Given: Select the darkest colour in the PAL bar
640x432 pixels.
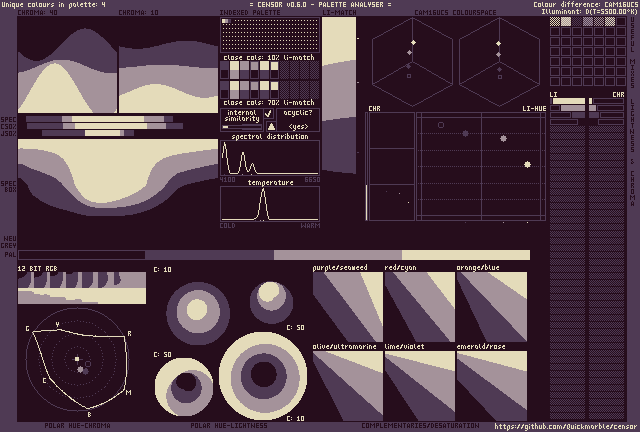Looking at the screenshot, I should point(82,255).
